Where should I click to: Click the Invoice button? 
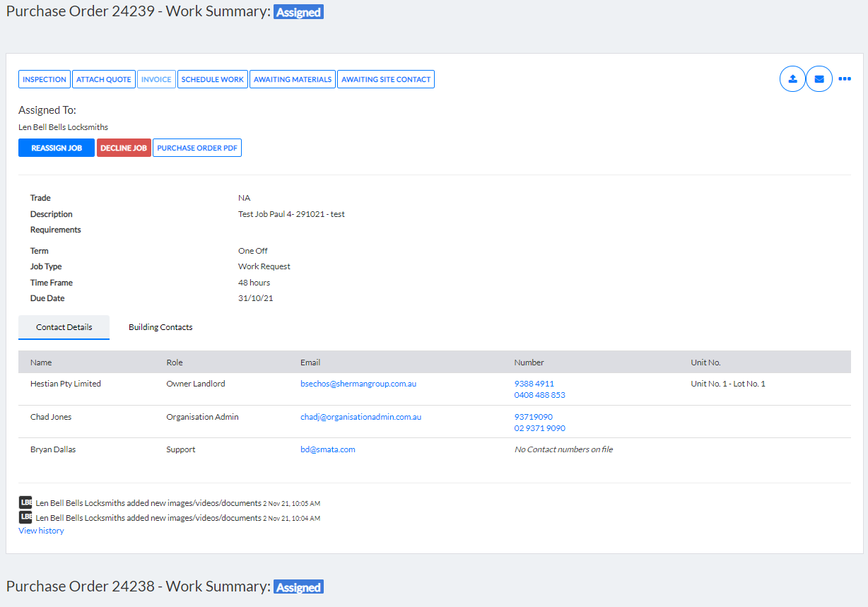tap(156, 79)
